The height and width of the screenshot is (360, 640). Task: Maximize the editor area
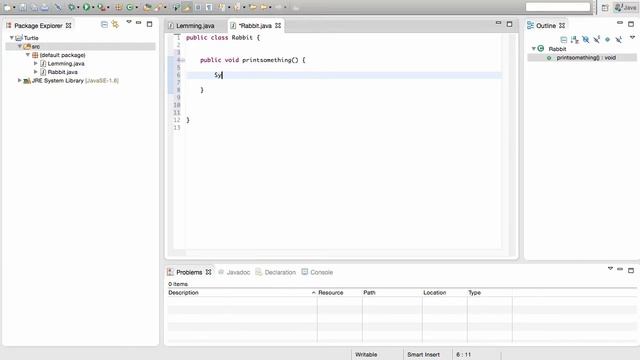[509, 24]
